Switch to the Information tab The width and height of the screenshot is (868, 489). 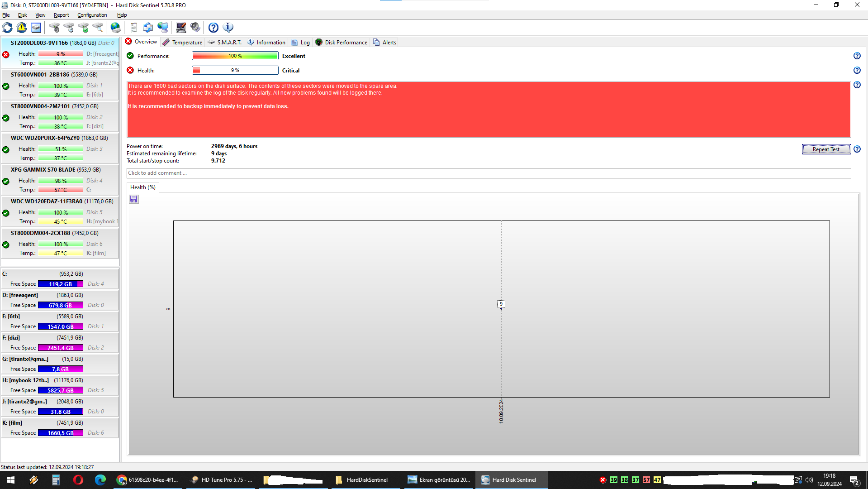[x=267, y=43]
